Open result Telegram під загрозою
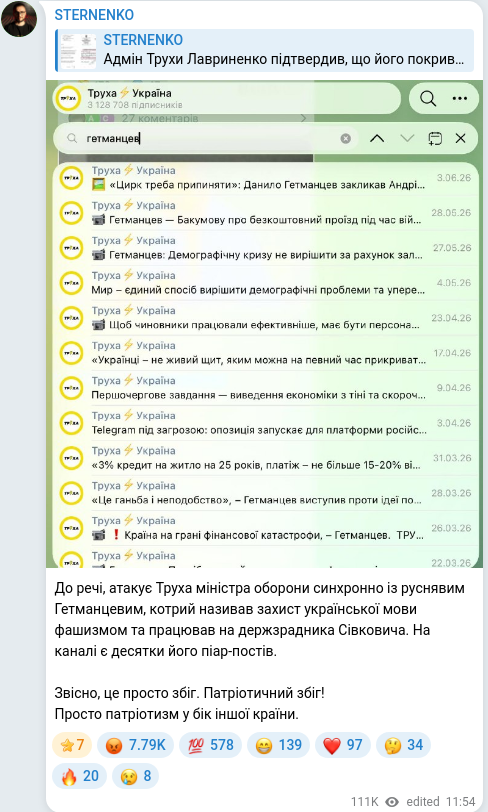This screenshot has height=812, width=488. click(266, 423)
